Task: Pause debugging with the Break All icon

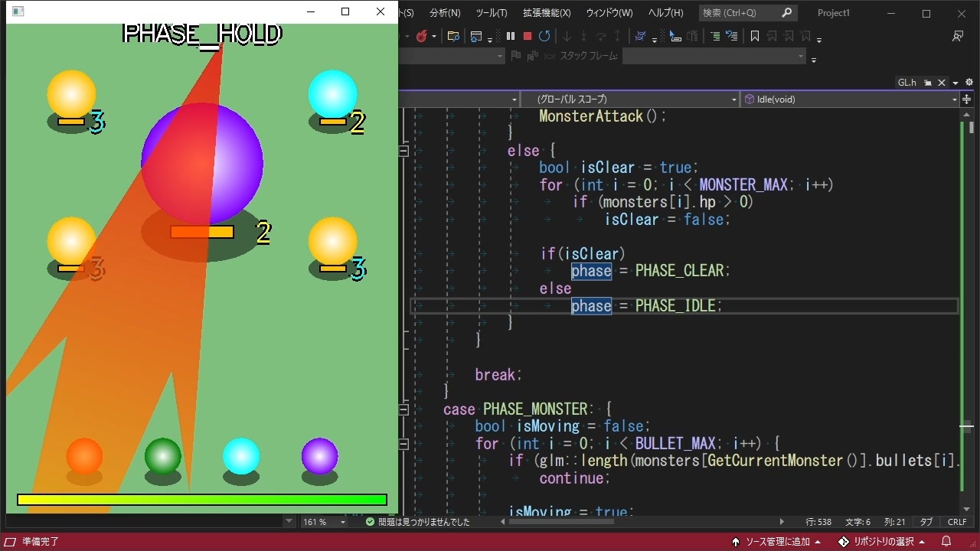Action: tap(511, 36)
